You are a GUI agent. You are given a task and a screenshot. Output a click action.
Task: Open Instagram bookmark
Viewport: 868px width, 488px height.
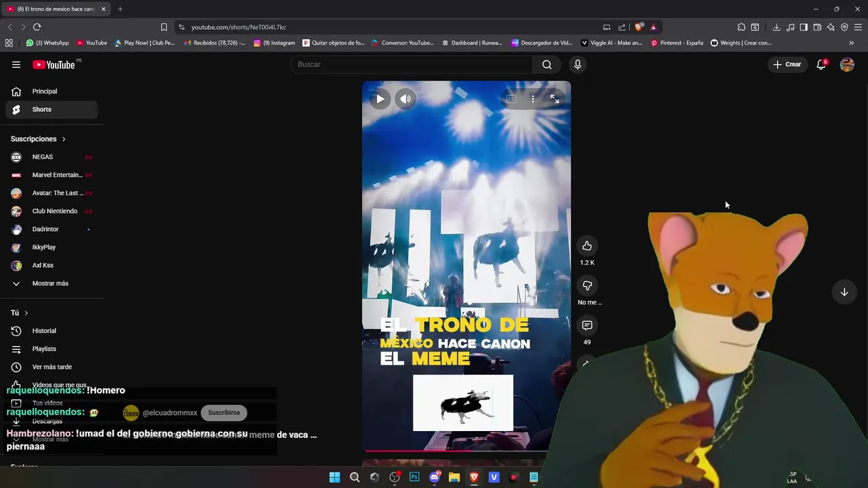(x=274, y=43)
